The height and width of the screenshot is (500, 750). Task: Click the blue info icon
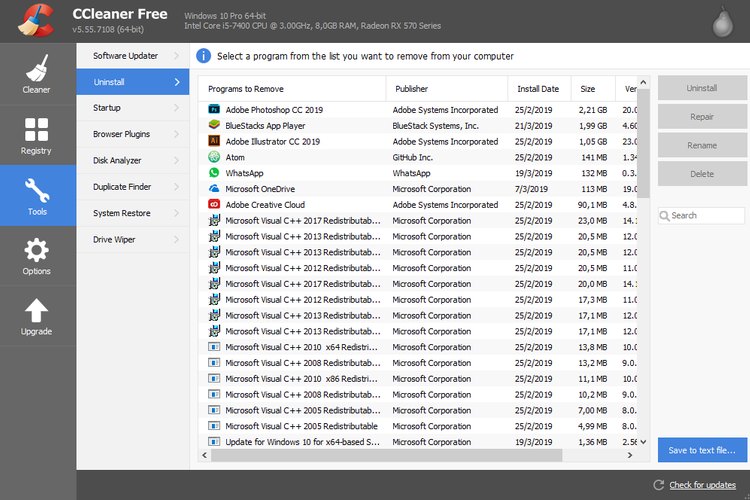[203, 56]
